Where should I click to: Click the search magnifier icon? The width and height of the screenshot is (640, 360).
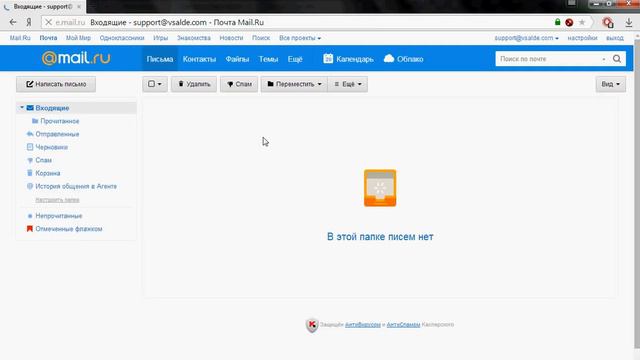point(617,59)
